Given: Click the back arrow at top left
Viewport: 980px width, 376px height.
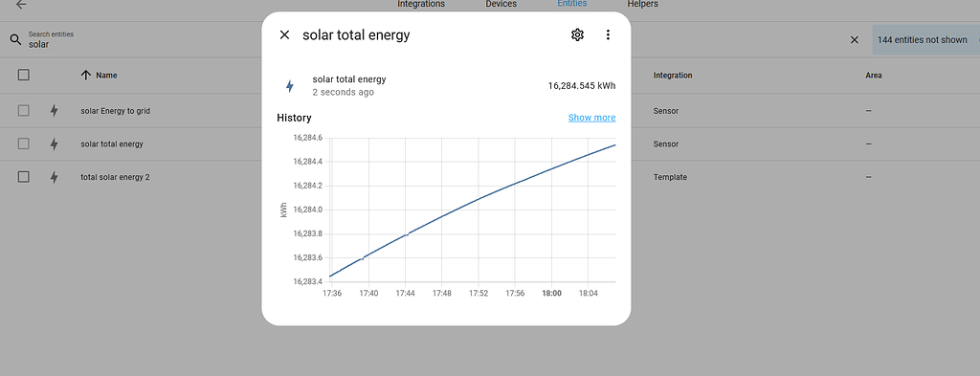Looking at the screenshot, I should click(21, 5).
